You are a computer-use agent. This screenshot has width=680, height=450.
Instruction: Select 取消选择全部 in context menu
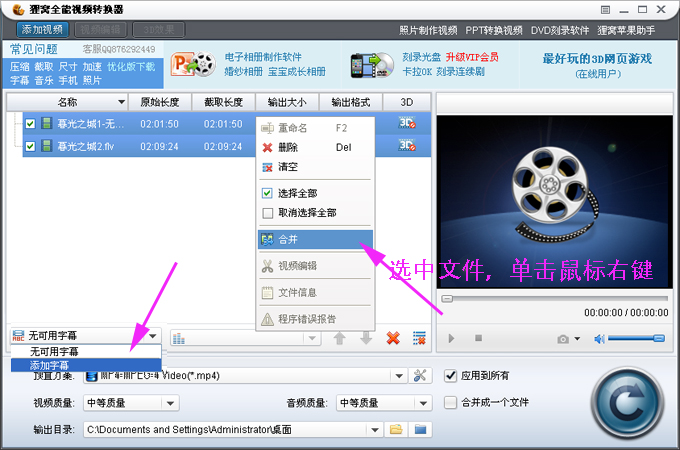[x=315, y=213]
